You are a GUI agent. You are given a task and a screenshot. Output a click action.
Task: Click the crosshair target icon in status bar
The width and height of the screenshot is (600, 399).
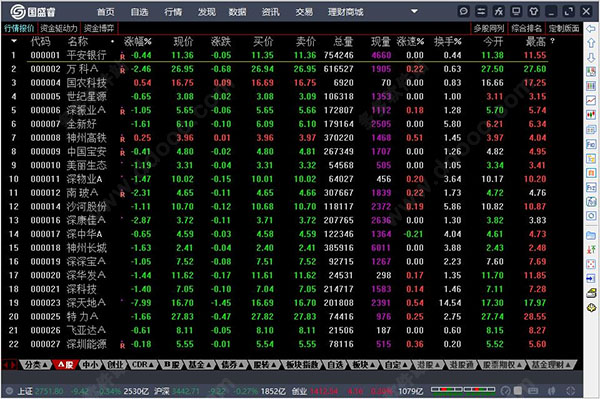pyautogui.click(x=571, y=391)
